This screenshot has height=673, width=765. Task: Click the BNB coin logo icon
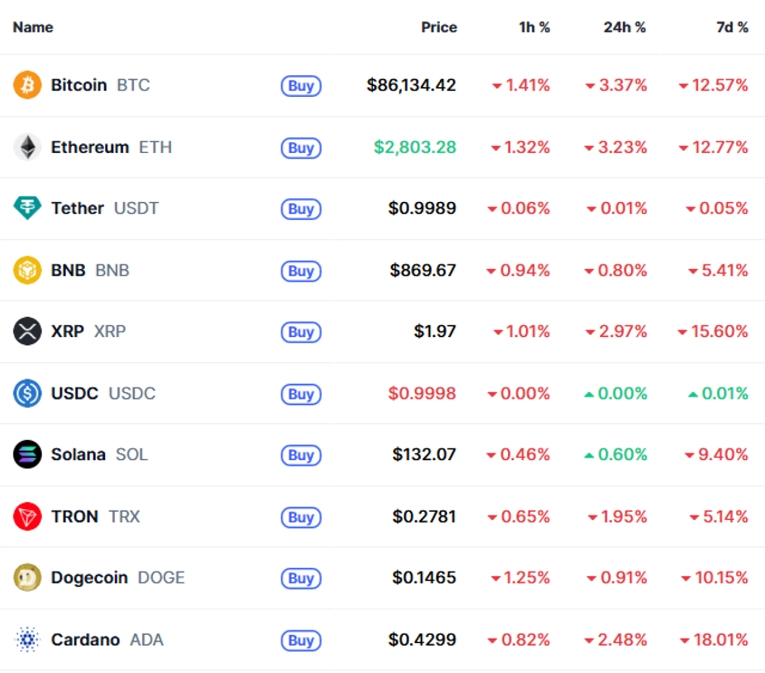pyautogui.click(x=27, y=270)
